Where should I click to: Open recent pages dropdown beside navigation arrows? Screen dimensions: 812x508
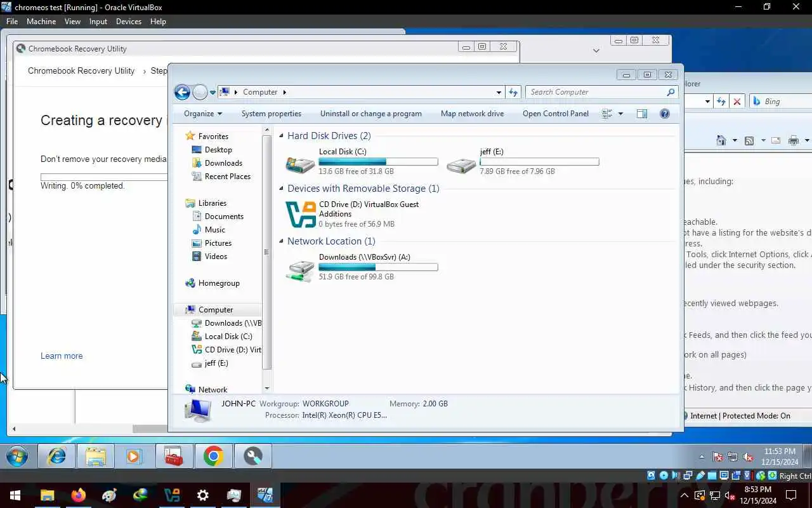click(x=213, y=93)
